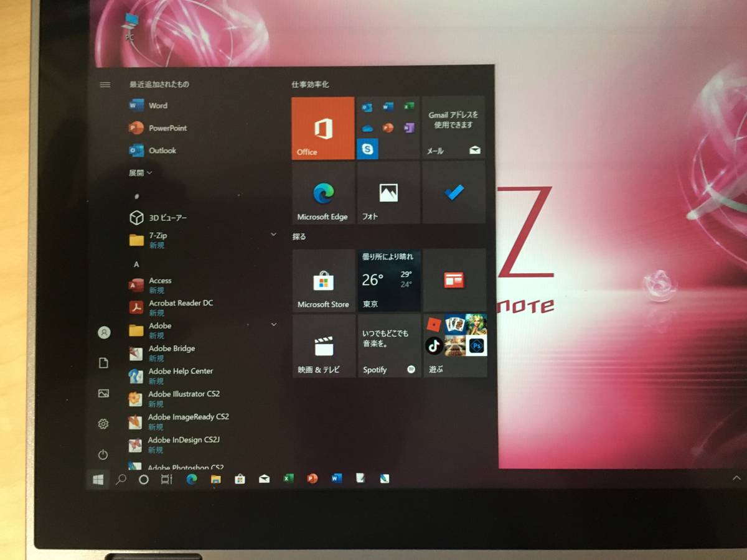Open the Tokyo weather tile
747x560 pixels.
(389, 281)
